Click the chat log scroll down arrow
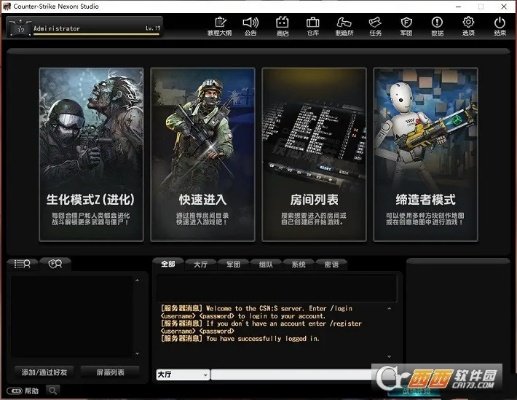517x400 pixels. click(389, 357)
